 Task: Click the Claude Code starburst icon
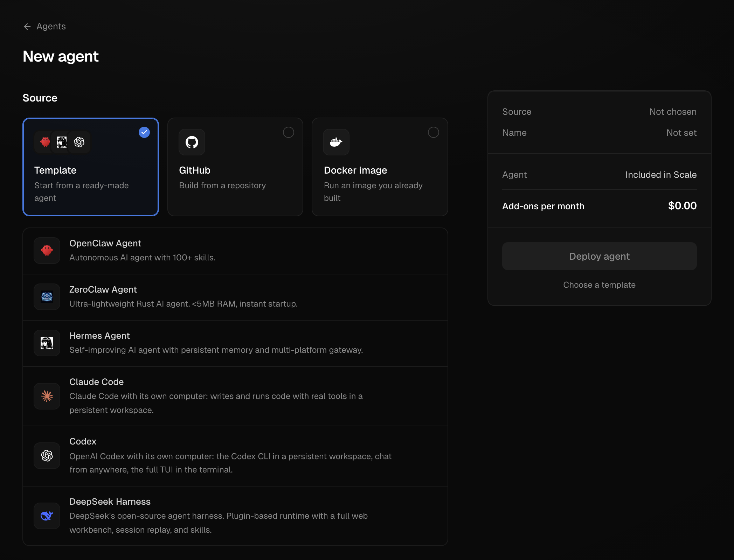(47, 396)
